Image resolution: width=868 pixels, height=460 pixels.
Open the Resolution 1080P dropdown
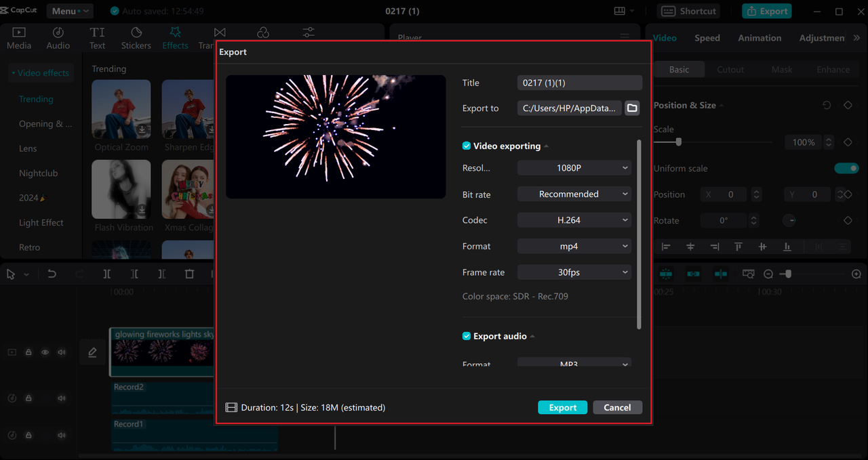point(574,168)
